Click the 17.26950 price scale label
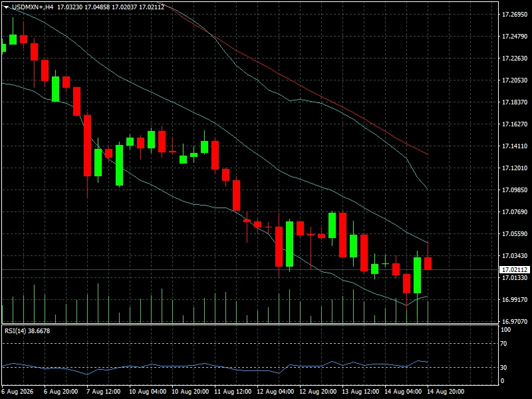The width and height of the screenshot is (532, 399). 515,15
